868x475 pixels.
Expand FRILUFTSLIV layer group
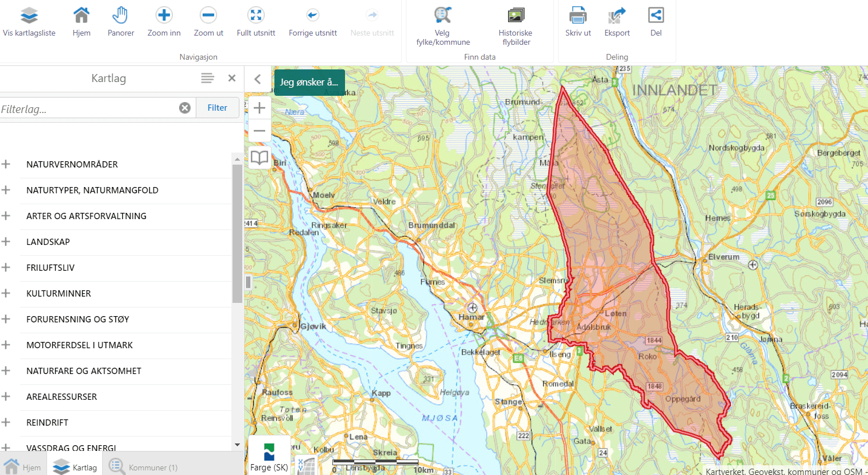pyautogui.click(x=6, y=267)
